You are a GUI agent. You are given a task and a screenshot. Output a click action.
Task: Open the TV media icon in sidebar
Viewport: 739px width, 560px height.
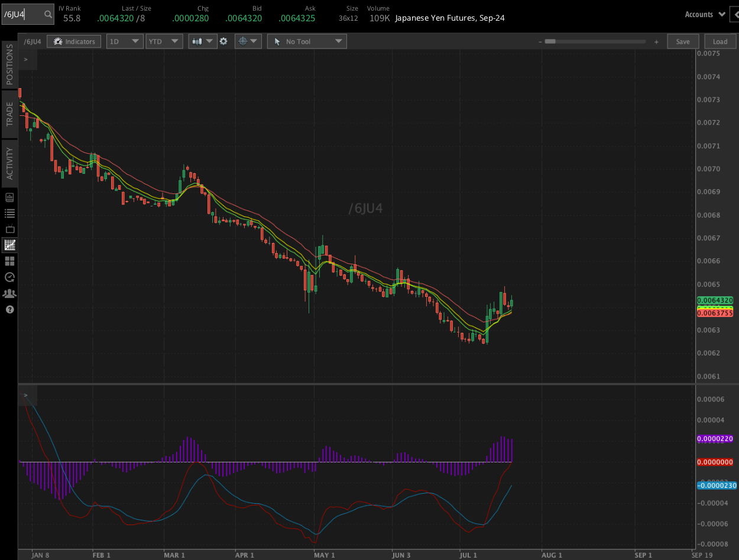point(9,229)
